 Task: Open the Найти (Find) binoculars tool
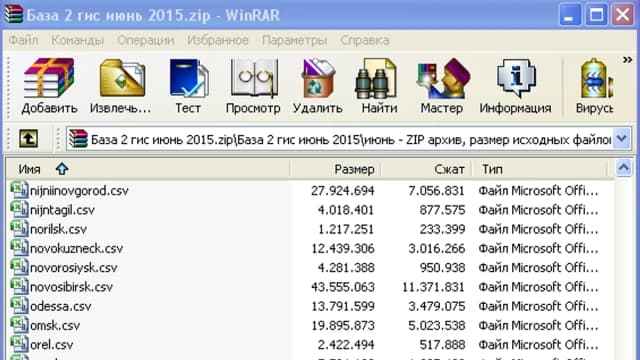(x=376, y=78)
